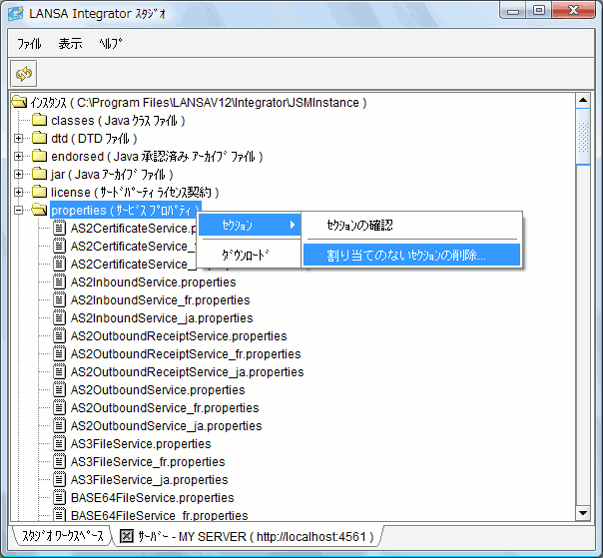Click file icon of AS2OutboundService_ja.properties
Image resolution: width=603 pixels, height=558 pixels.
[x=59, y=426]
